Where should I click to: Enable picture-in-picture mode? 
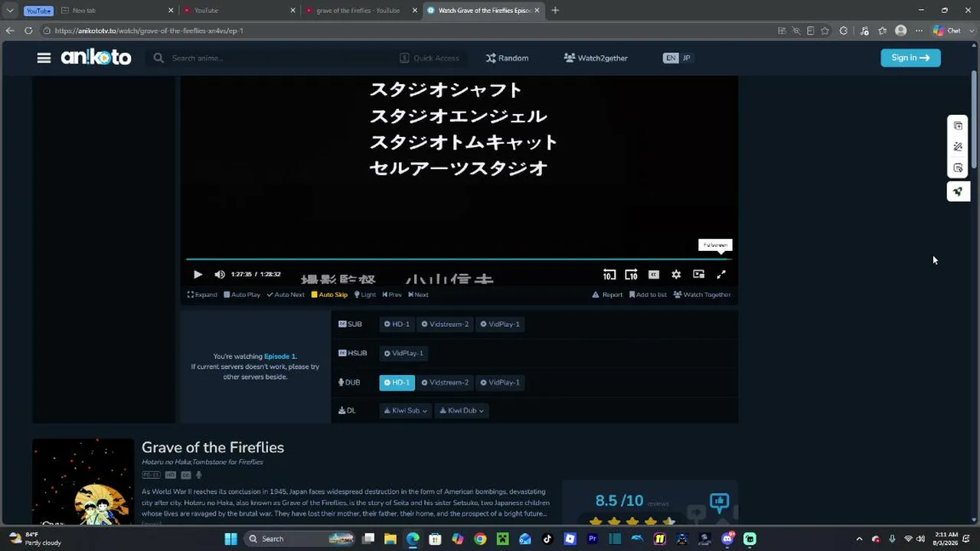[x=698, y=274]
